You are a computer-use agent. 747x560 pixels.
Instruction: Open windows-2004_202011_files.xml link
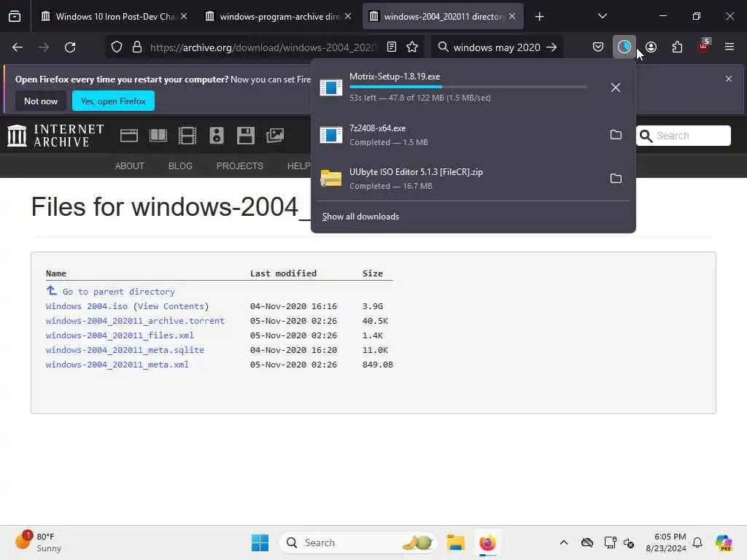click(120, 335)
